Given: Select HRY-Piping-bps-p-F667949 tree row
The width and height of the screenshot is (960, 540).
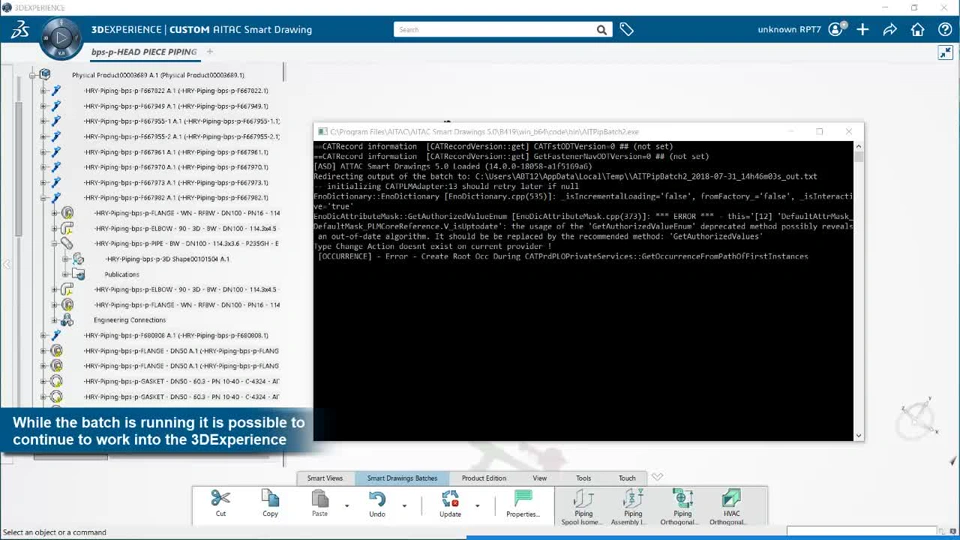Looking at the screenshot, I should [176, 106].
